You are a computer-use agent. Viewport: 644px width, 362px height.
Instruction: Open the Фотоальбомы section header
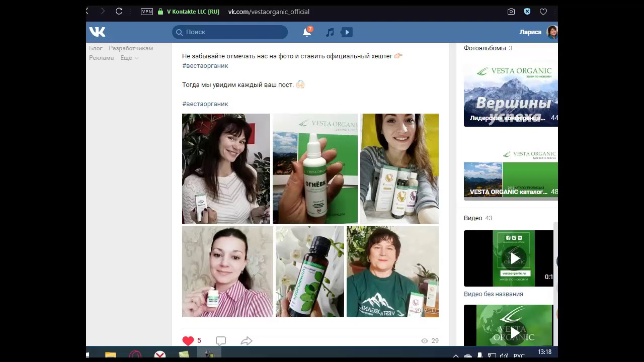(x=488, y=48)
